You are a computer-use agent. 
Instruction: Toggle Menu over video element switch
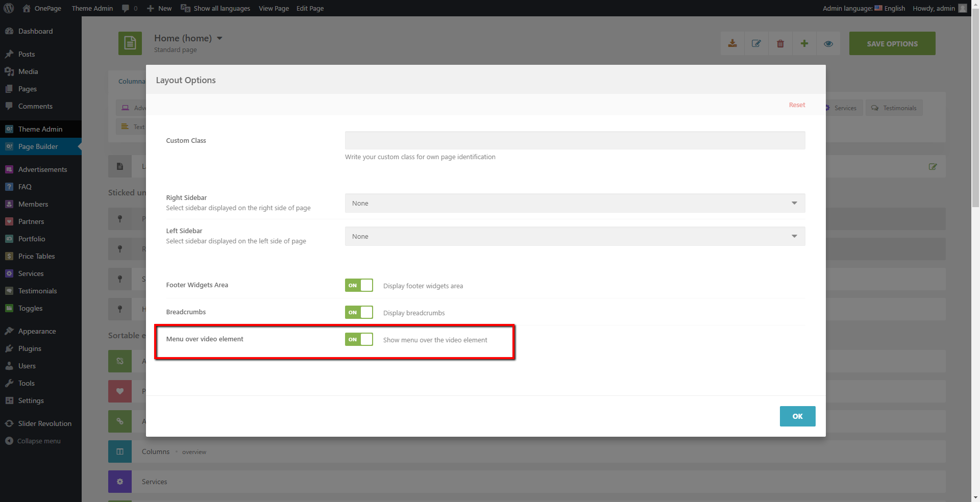pos(359,339)
